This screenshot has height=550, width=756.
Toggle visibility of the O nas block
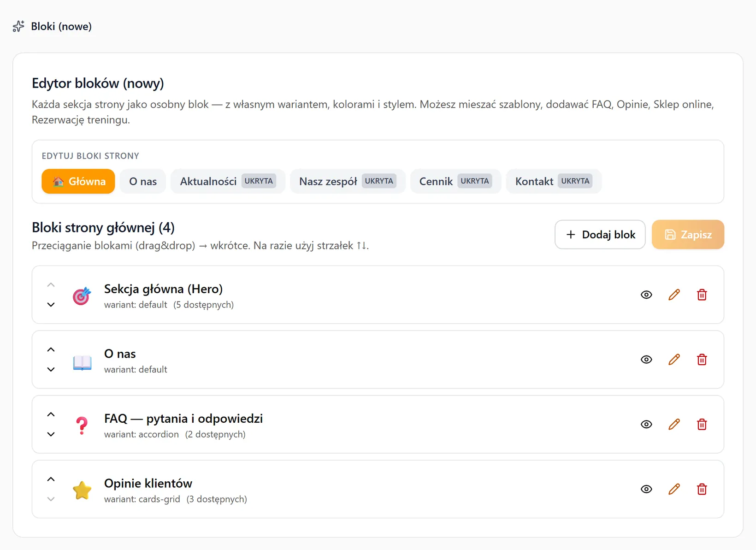[x=646, y=360]
